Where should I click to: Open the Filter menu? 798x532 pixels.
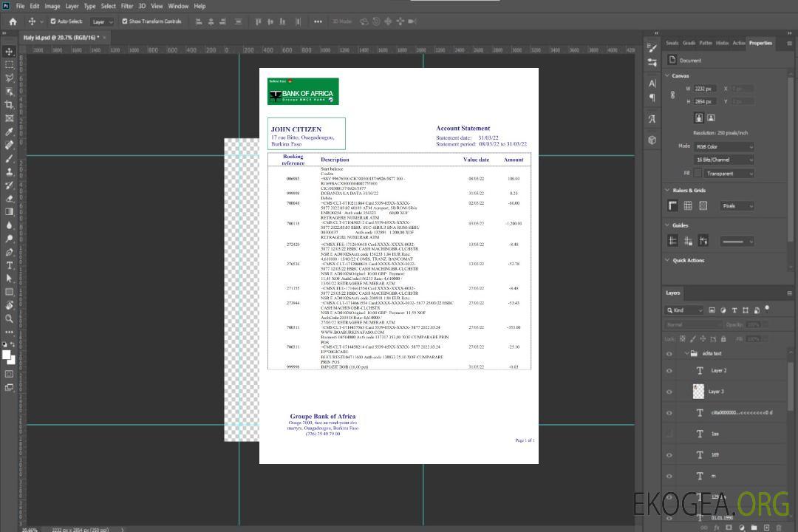tap(127, 6)
